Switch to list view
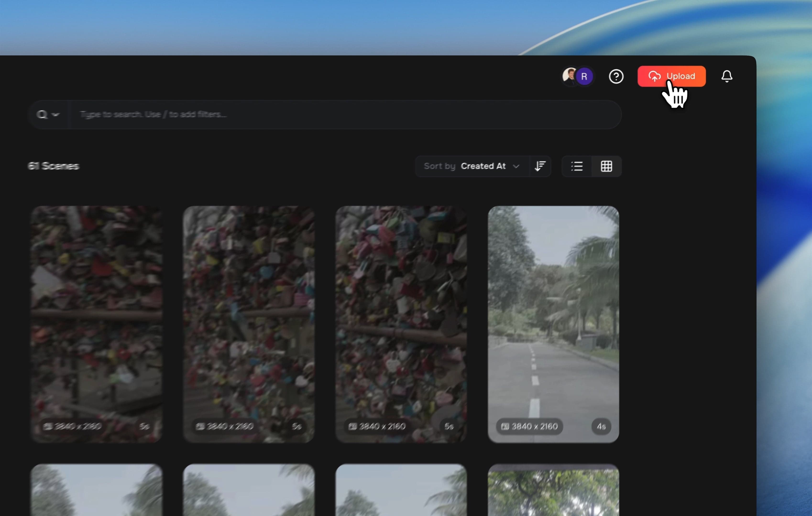Image resolution: width=812 pixels, height=516 pixels. pos(577,166)
